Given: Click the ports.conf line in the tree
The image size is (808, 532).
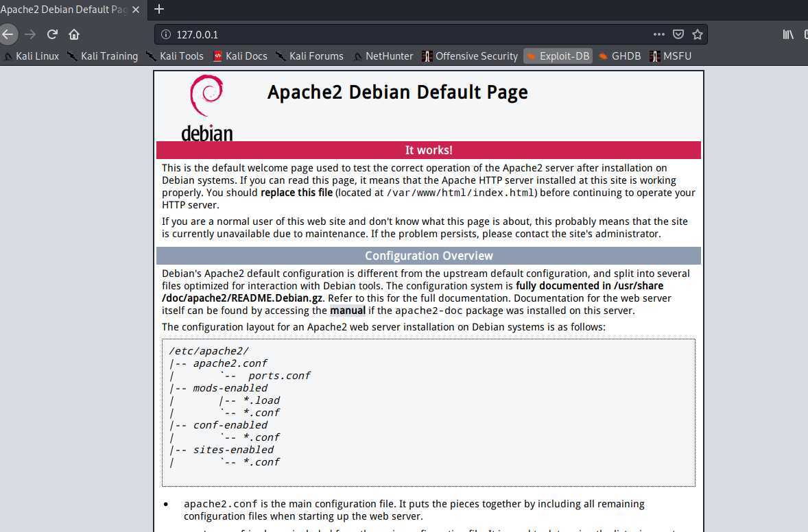Looking at the screenshot, I should click(x=279, y=376).
